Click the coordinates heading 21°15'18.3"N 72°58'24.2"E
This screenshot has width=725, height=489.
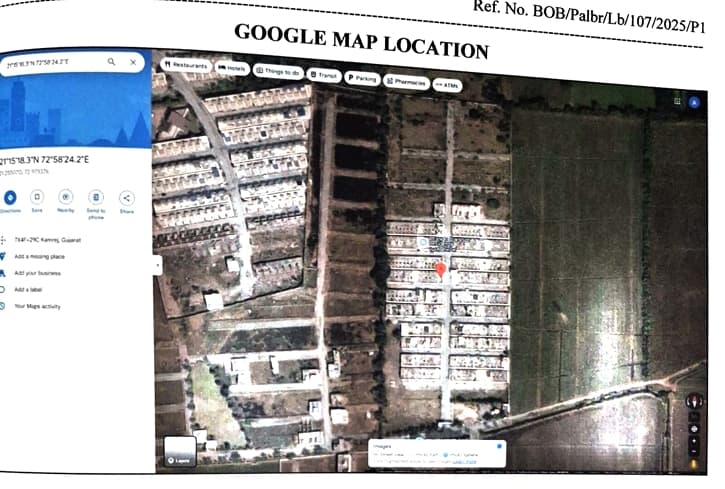pos(44,160)
